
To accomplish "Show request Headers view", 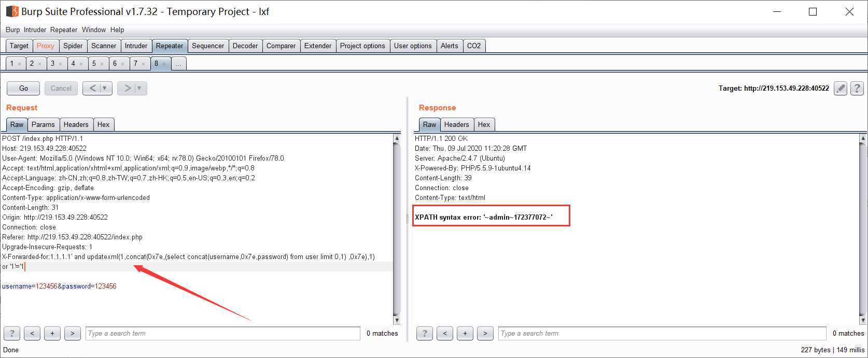I will 76,124.
